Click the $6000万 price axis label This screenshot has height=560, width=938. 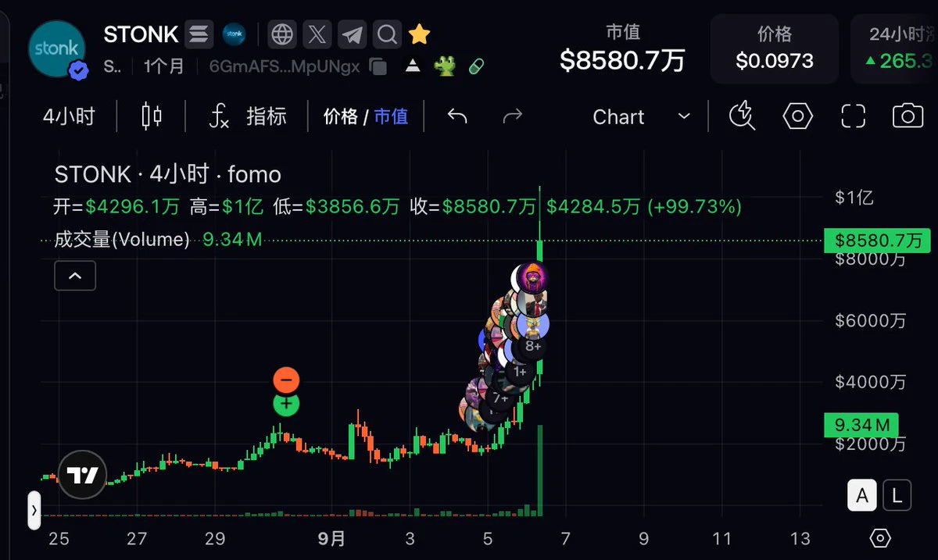point(870,320)
